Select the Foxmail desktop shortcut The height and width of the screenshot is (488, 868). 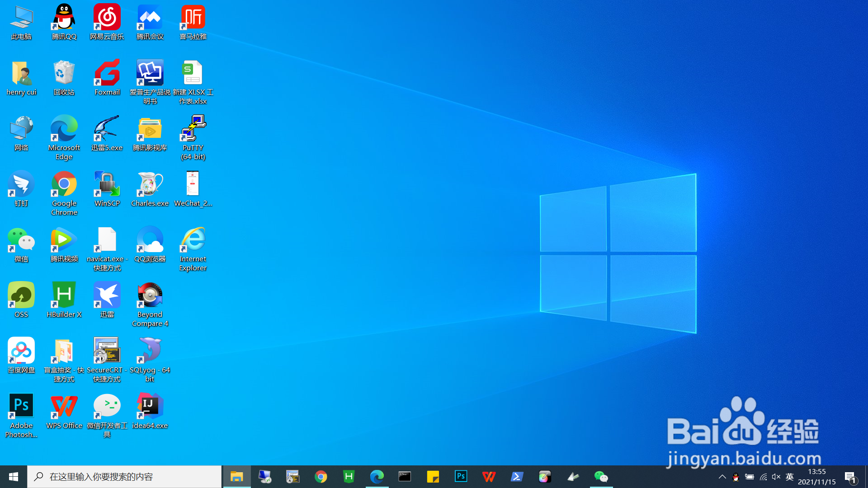click(x=107, y=78)
